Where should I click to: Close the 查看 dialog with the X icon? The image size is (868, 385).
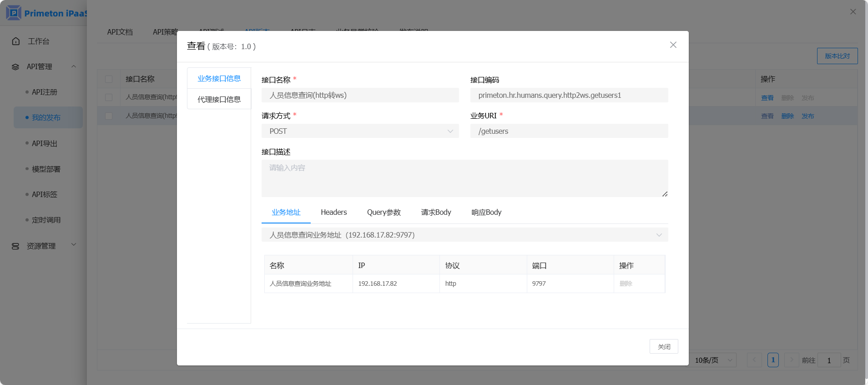coord(673,45)
